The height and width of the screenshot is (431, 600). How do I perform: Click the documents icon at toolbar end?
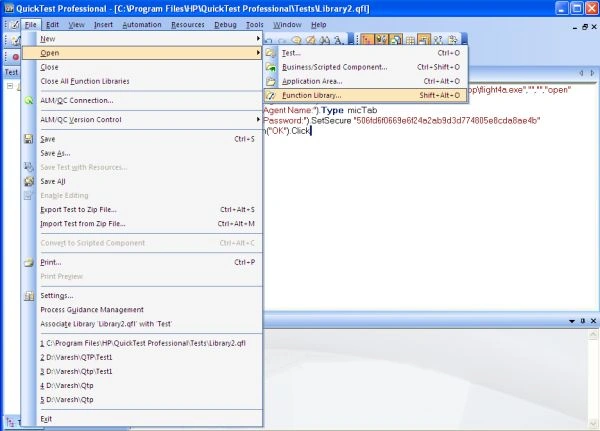tap(452, 40)
